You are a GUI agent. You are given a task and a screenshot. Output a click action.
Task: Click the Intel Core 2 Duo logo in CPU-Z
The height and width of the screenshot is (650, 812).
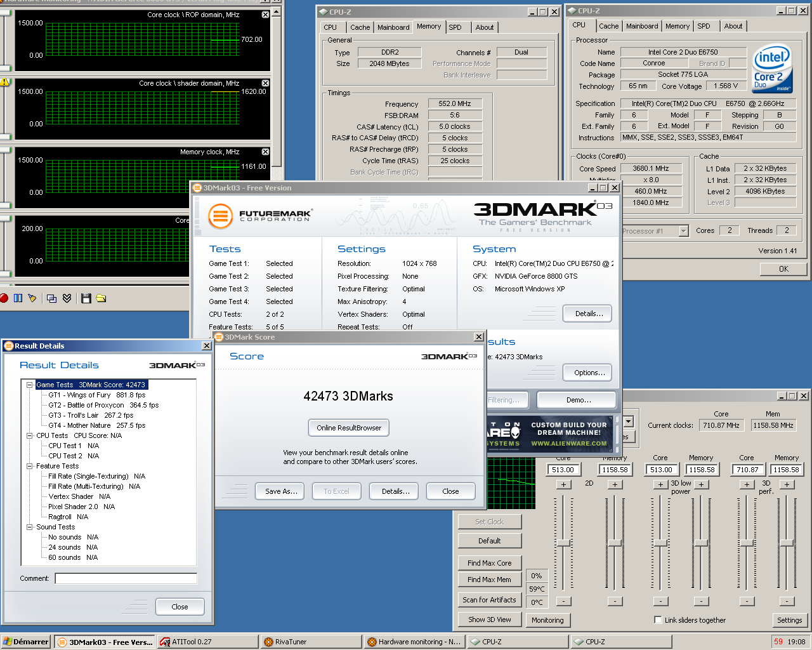(x=771, y=69)
